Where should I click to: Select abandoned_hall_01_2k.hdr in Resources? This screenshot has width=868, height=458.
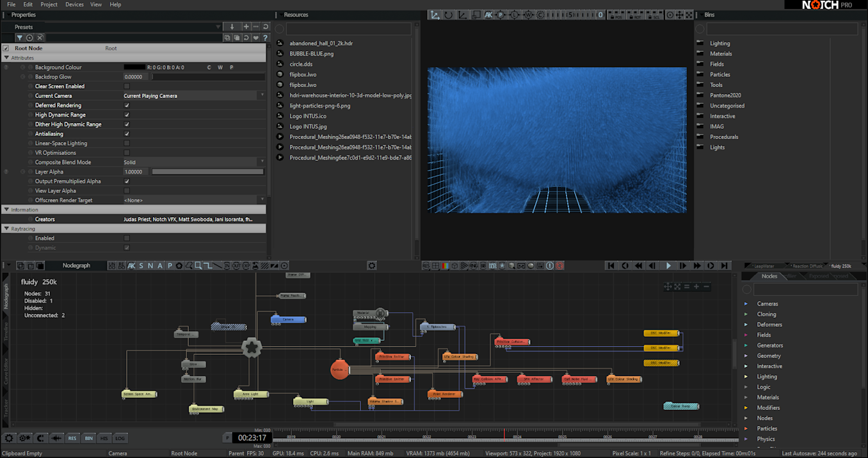[x=321, y=44]
